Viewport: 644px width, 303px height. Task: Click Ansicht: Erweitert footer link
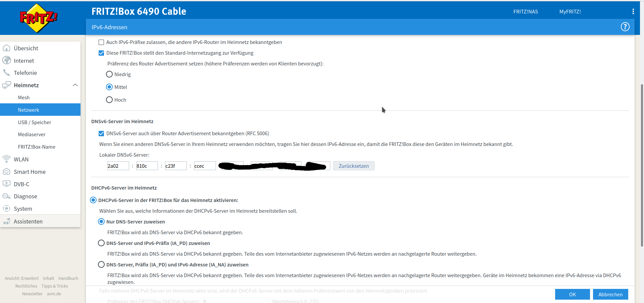pos(22,278)
